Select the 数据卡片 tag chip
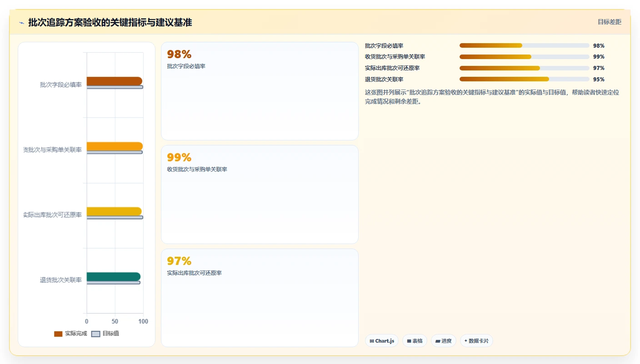The image size is (640, 364). (476, 341)
